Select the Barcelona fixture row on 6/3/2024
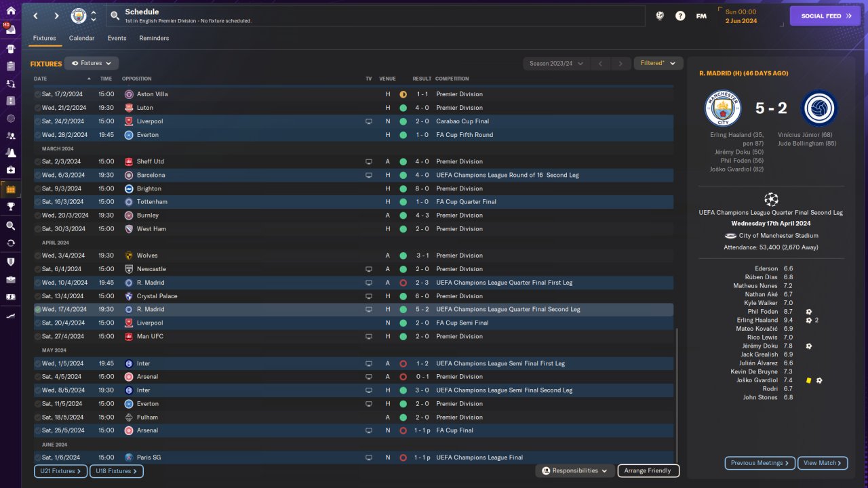The image size is (868, 488). 353,175
